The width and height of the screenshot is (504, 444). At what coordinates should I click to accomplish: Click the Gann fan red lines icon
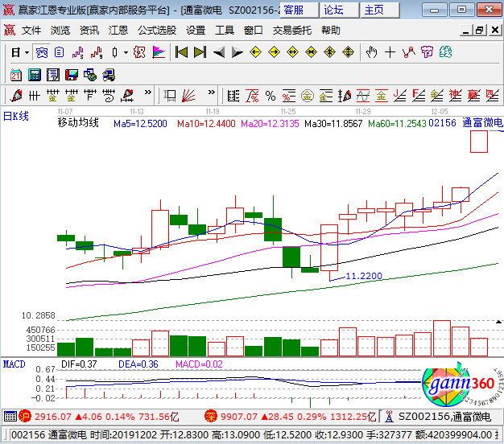pyautogui.click(x=188, y=96)
